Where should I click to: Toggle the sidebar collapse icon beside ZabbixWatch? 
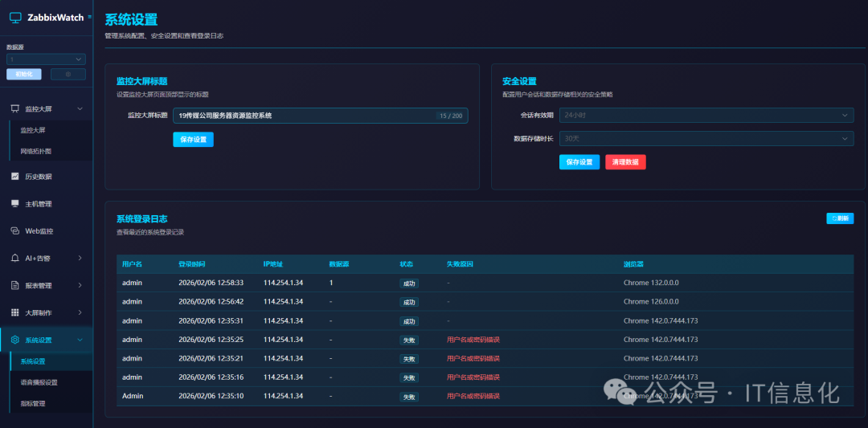[x=89, y=16]
